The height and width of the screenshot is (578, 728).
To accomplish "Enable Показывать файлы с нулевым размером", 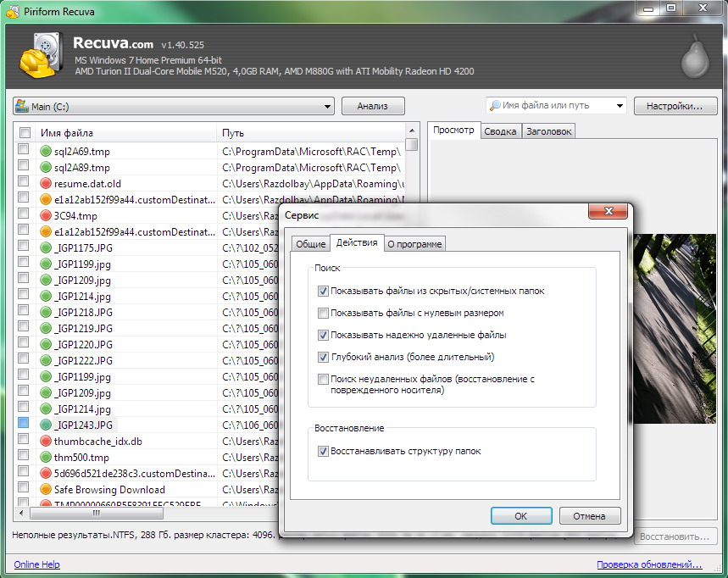I will 323,313.
